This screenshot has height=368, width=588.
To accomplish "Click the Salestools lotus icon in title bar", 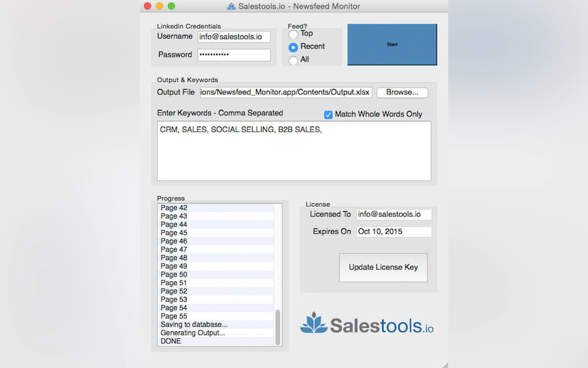I will (231, 6).
